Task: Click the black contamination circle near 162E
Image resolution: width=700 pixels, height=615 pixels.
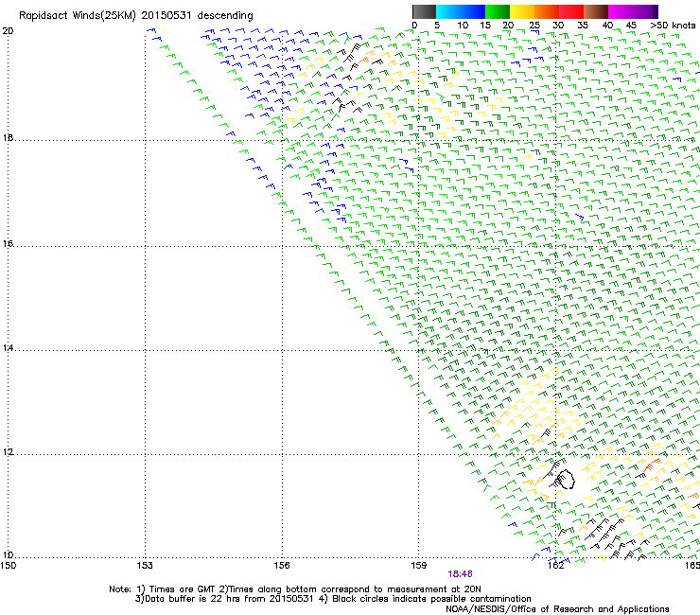Action: tap(566, 480)
